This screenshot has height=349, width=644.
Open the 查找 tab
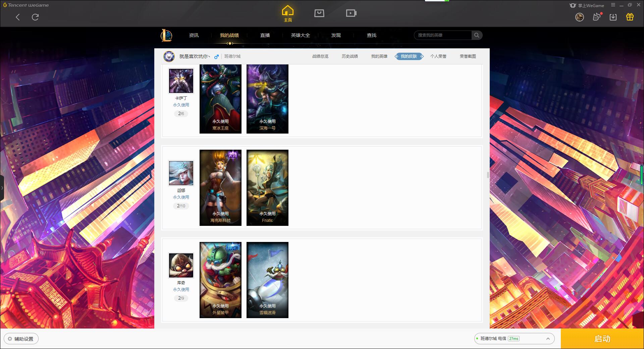coord(372,35)
